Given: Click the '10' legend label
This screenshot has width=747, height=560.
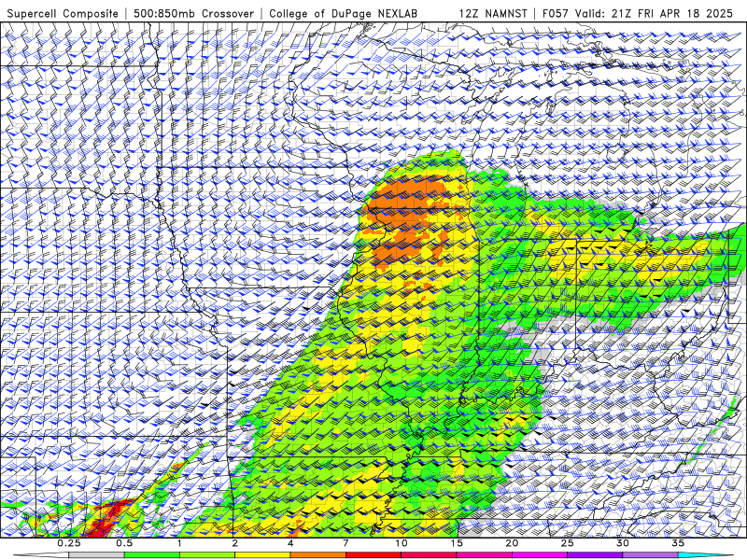Looking at the screenshot, I should 402,543.
